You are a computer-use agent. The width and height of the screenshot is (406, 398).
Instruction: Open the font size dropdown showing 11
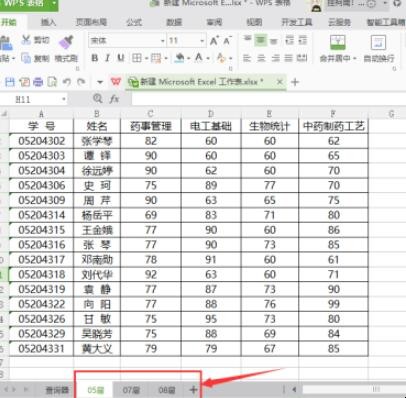click(202, 41)
